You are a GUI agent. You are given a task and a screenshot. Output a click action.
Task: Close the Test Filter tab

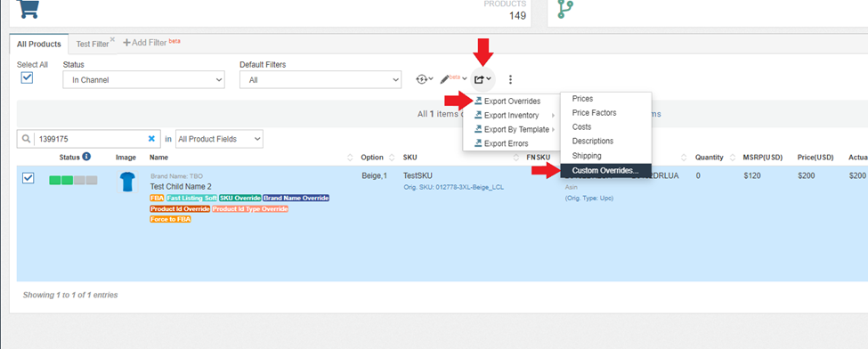tap(112, 39)
